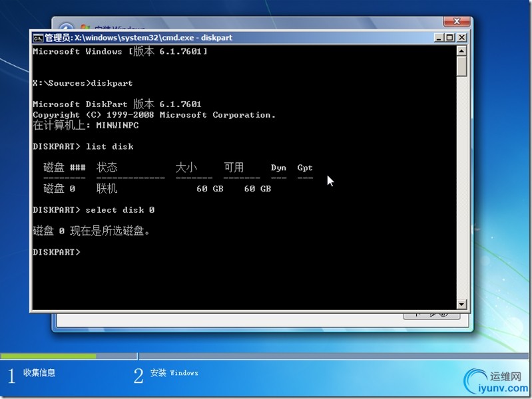Click the last empty DISKPART> prompt
The width and height of the screenshot is (532, 399).
point(57,252)
